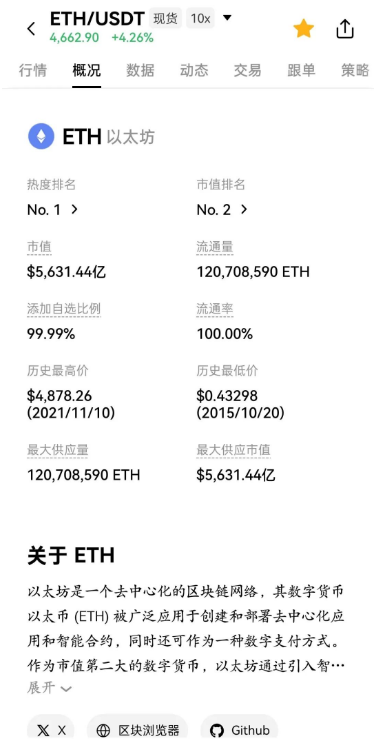Expand the About ETH text with 展开
Image resolution: width=384 pixels, height=751 pixels.
pyautogui.click(x=49, y=688)
